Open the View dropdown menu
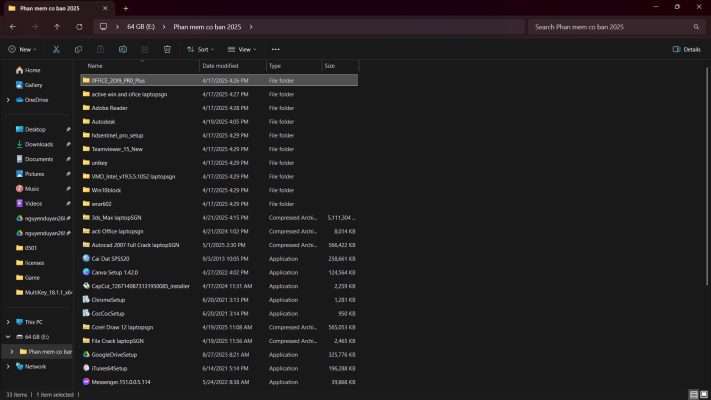Viewport: 711px width, 400px height. tap(242, 49)
